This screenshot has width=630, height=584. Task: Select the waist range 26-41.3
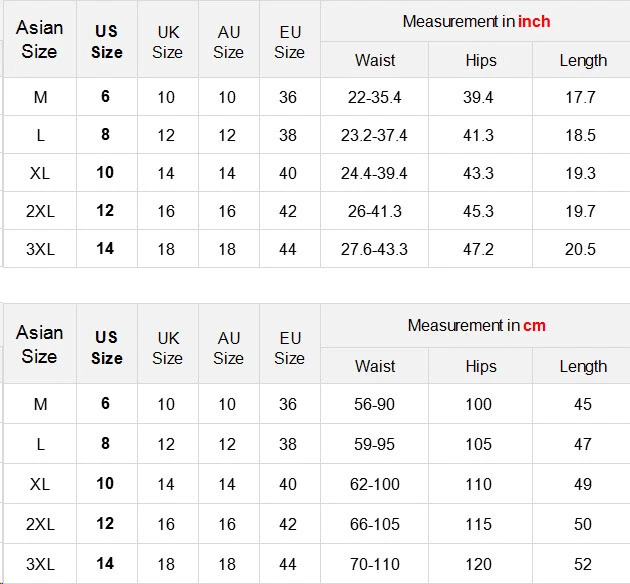(374, 211)
